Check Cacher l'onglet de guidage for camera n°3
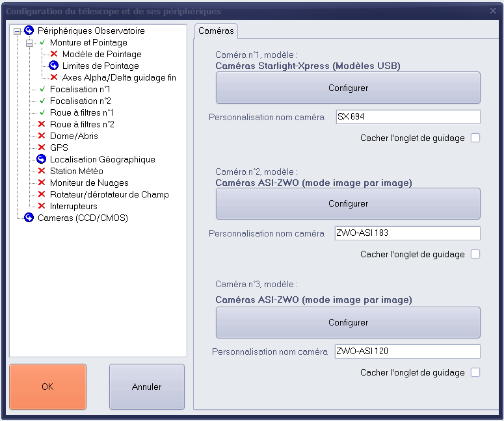The image size is (504, 421). pyautogui.click(x=475, y=372)
